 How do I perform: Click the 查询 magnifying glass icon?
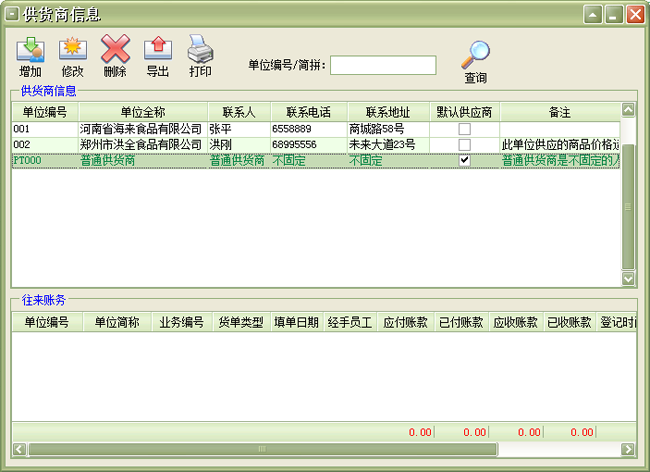[x=476, y=54]
